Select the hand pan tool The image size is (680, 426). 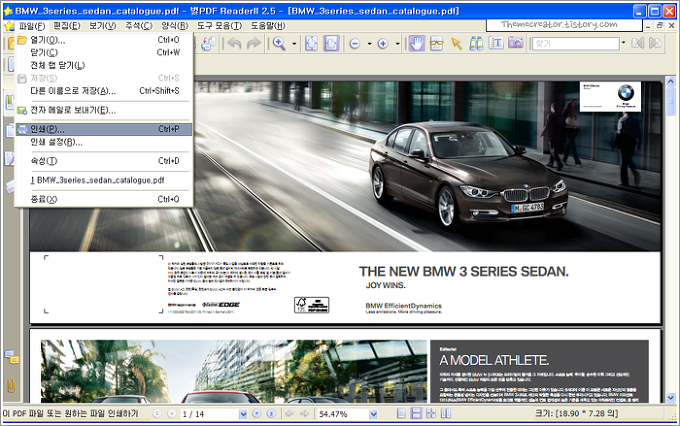pyautogui.click(x=417, y=43)
